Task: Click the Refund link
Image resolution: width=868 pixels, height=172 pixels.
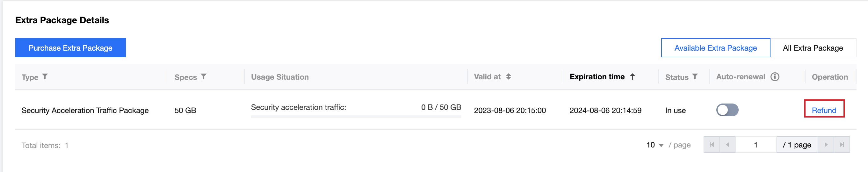Action: pyautogui.click(x=824, y=110)
